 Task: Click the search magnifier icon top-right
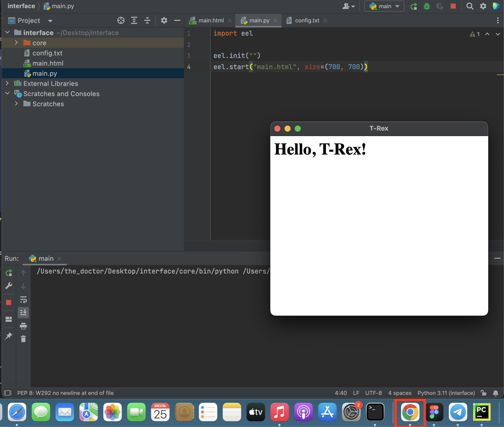point(470,6)
